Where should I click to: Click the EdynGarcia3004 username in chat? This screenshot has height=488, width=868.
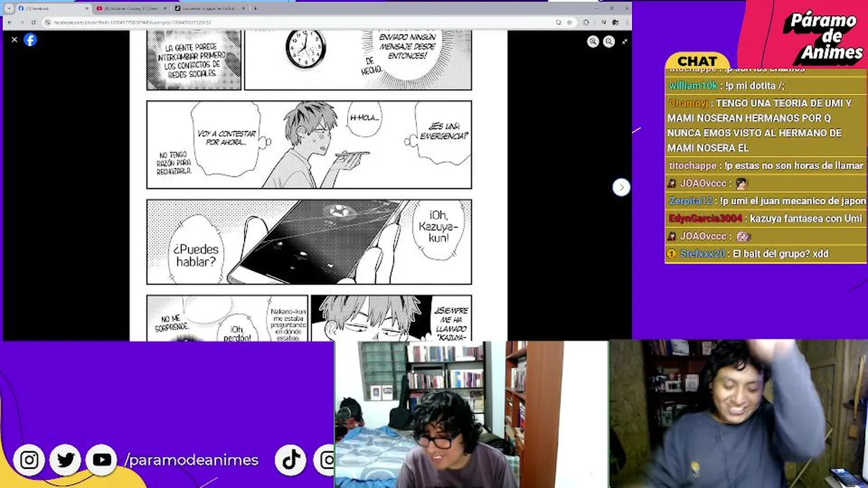coord(705,218)
